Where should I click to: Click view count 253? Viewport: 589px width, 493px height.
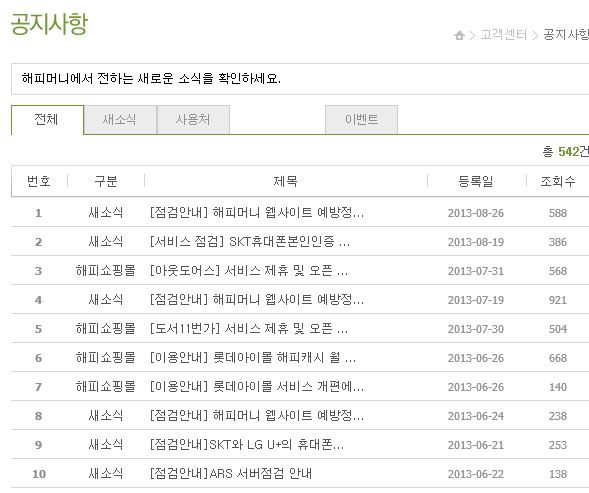click(558, 445)
